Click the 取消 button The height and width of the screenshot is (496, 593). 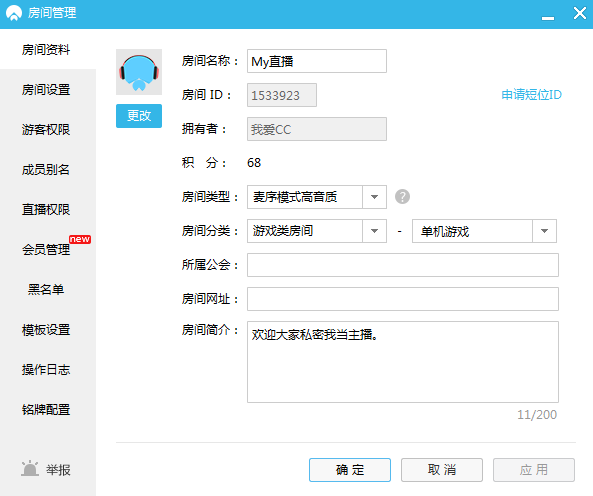pos(442,470)
